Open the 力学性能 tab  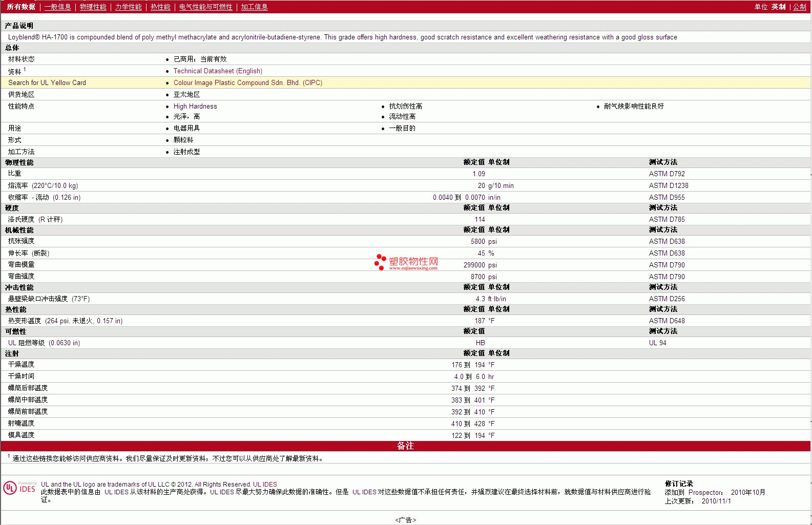coord(129,7)
